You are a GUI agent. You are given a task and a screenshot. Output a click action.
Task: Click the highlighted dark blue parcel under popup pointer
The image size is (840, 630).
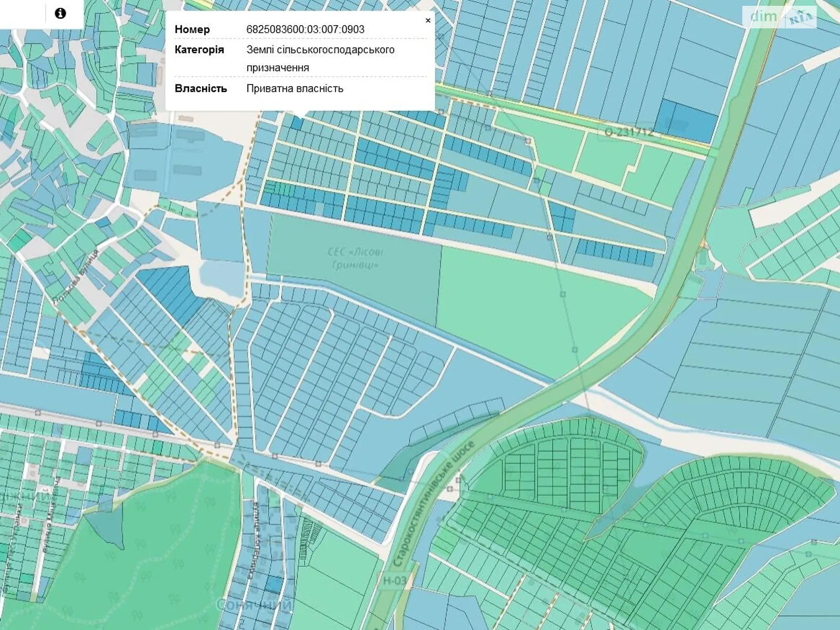pos(296,124)
